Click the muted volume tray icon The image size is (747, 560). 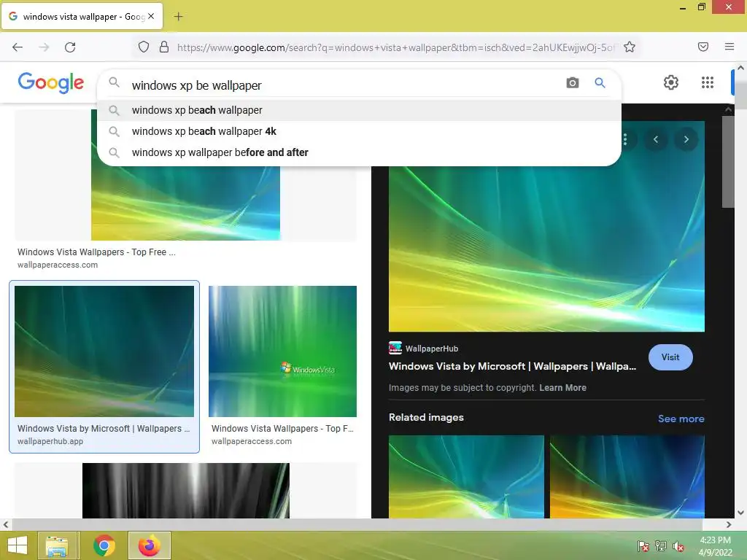tap(678, 546)
